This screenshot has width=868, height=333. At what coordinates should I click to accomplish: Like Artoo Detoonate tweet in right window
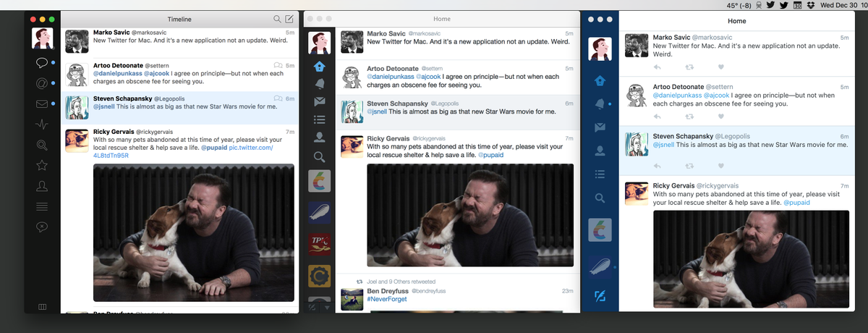[720, 116]
